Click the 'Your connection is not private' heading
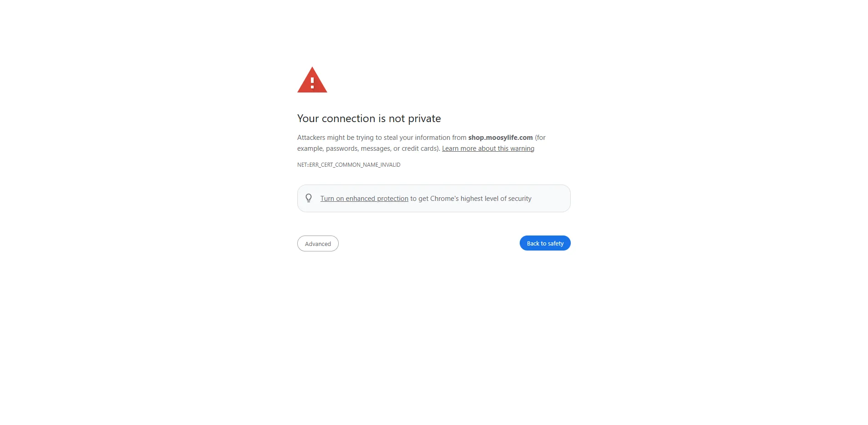 369,118
